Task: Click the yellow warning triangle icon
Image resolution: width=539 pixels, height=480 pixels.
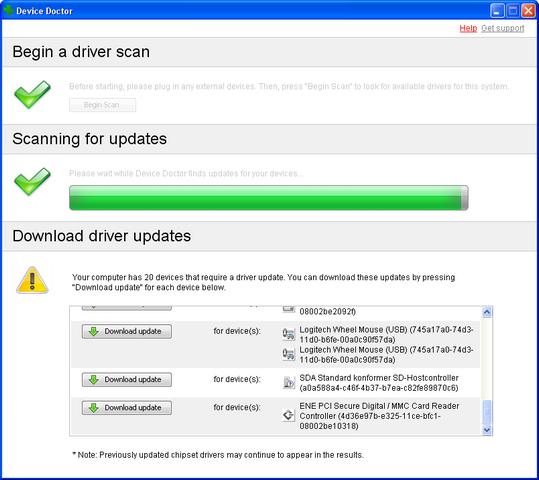Action: (x=32, y=280)
